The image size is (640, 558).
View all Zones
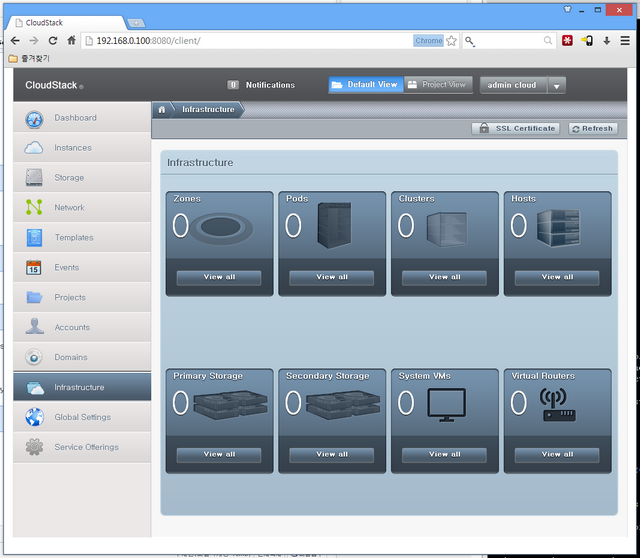click(219, 277)
